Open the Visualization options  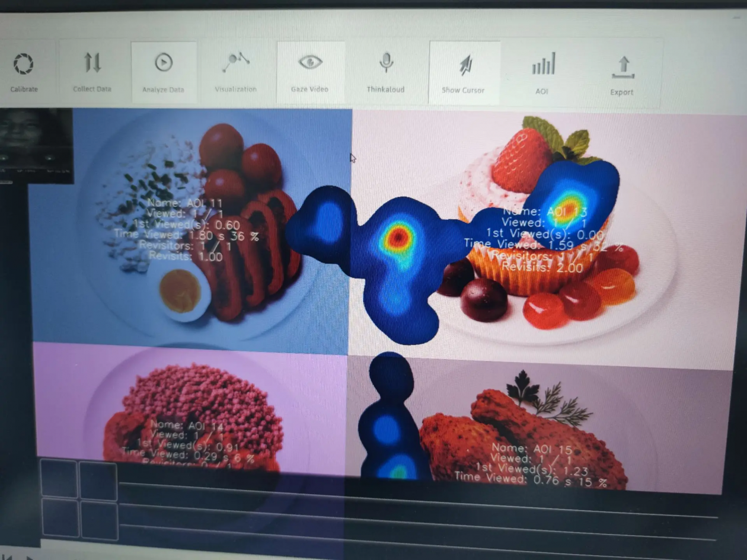tap(236, 72)
